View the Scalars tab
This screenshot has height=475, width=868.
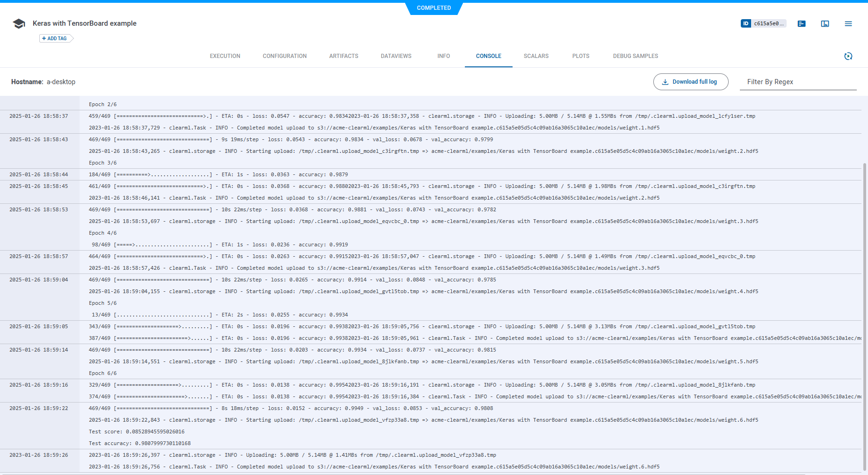click(536, 56)
